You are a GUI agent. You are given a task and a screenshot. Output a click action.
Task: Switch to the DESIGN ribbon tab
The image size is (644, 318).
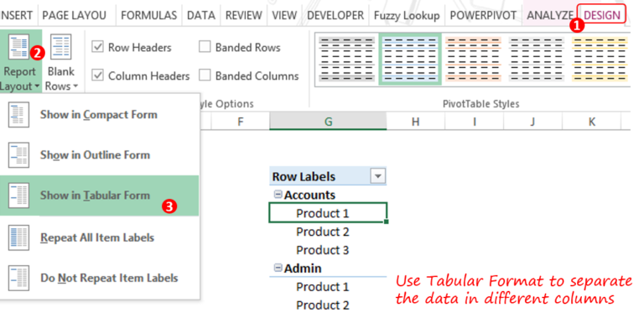[x=602, y=15]
